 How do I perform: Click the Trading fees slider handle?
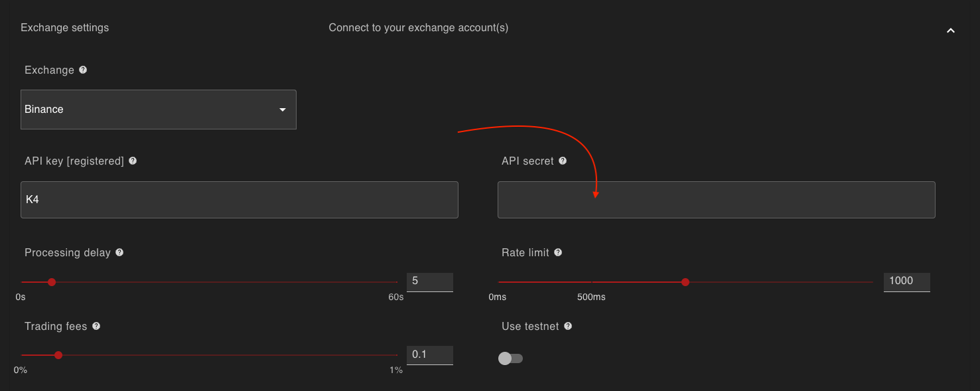[58, 355]
